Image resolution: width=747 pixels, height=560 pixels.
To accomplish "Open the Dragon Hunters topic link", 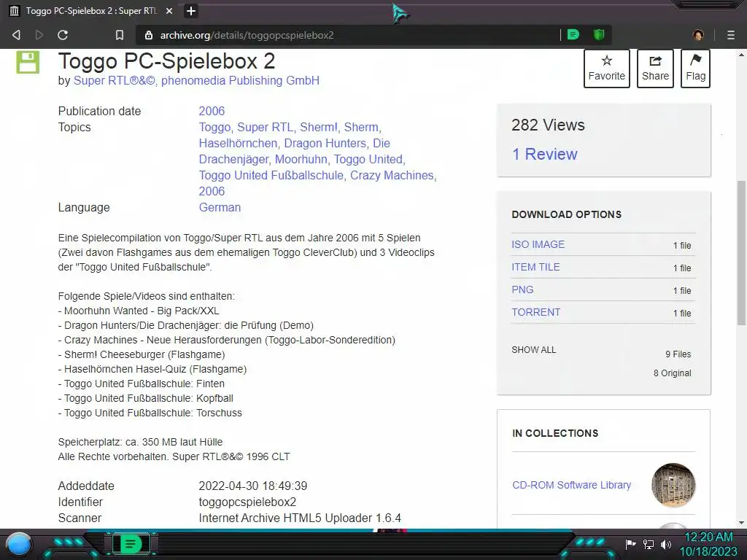I will pyautogui.click(x=325, y=144).
